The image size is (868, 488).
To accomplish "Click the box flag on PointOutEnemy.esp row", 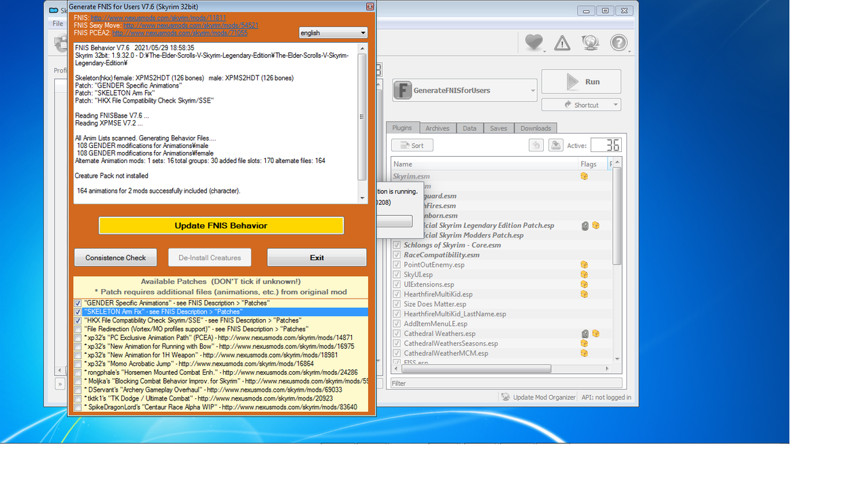I will (584, 265).
